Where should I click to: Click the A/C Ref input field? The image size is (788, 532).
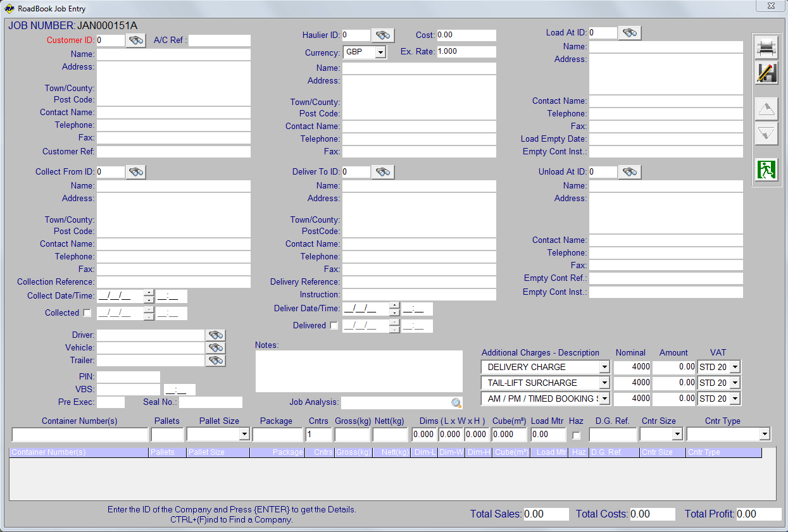pyautogui.click(x=219, y=40)
